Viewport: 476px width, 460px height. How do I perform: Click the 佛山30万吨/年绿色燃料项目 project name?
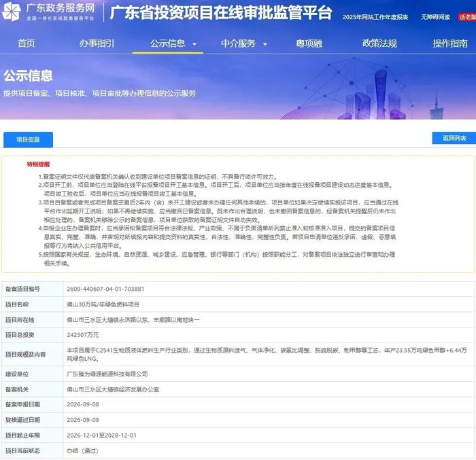tap(103, 304)
